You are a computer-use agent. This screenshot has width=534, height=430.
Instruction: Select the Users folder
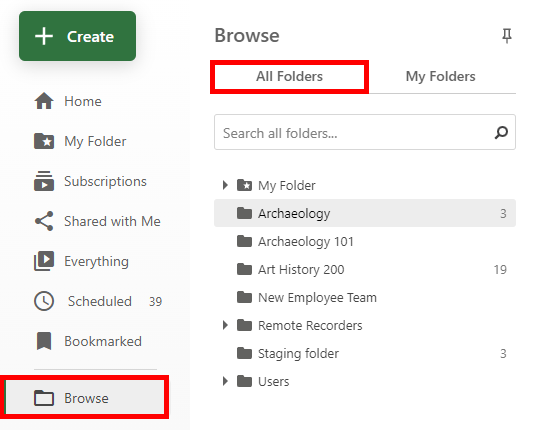(273, 382)
